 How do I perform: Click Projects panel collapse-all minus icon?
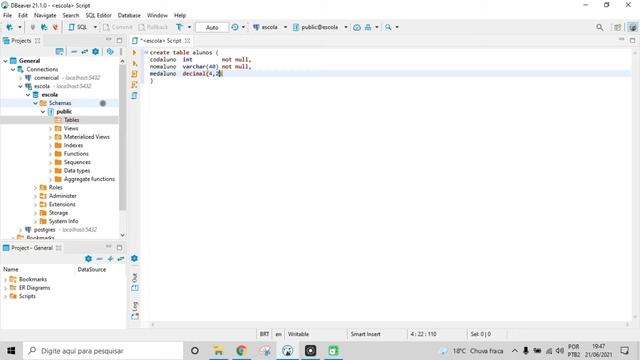tap(74, 52)
